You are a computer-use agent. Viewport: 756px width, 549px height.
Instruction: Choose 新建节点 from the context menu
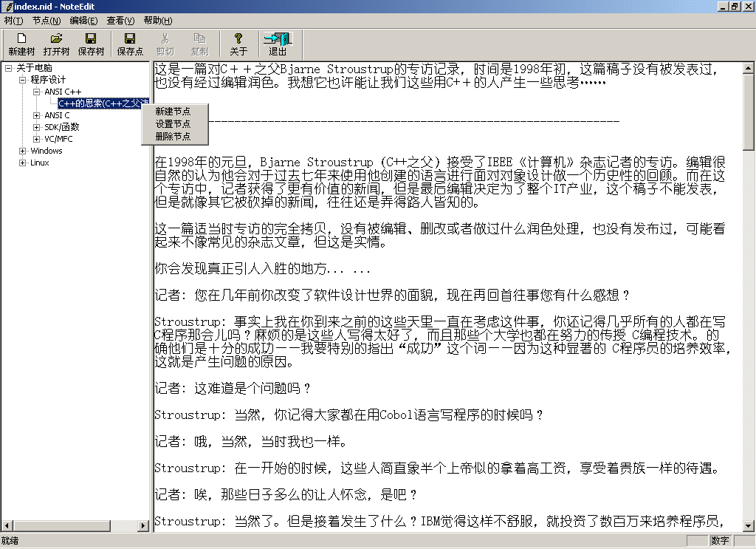tap(173, 111)
